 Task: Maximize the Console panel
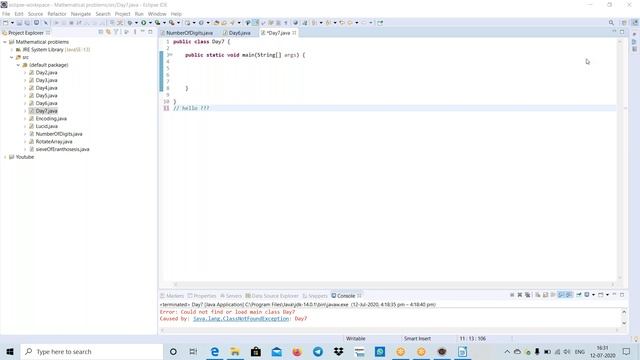622,295
